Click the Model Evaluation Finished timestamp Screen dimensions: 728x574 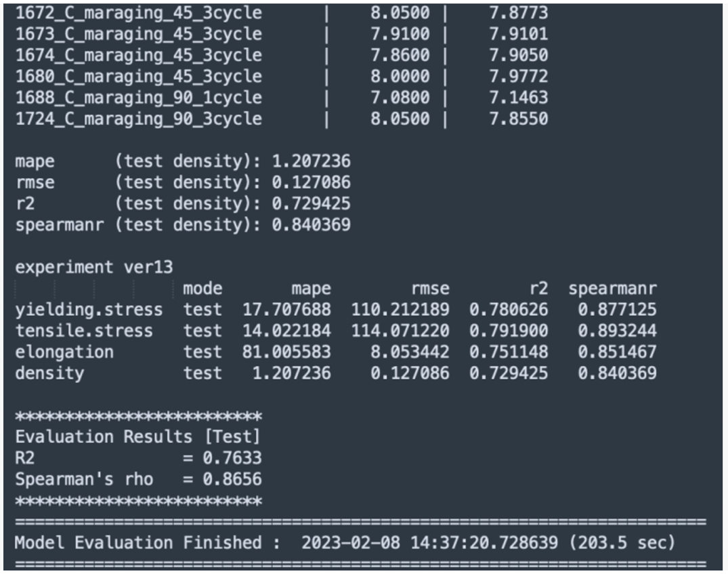pyautogui.click(x=429, y=543)
